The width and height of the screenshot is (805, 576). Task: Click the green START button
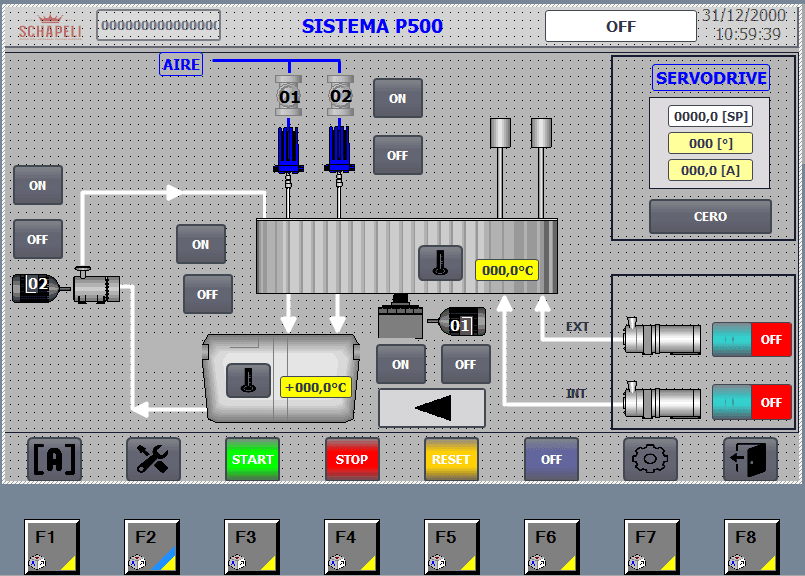(253, 459)
